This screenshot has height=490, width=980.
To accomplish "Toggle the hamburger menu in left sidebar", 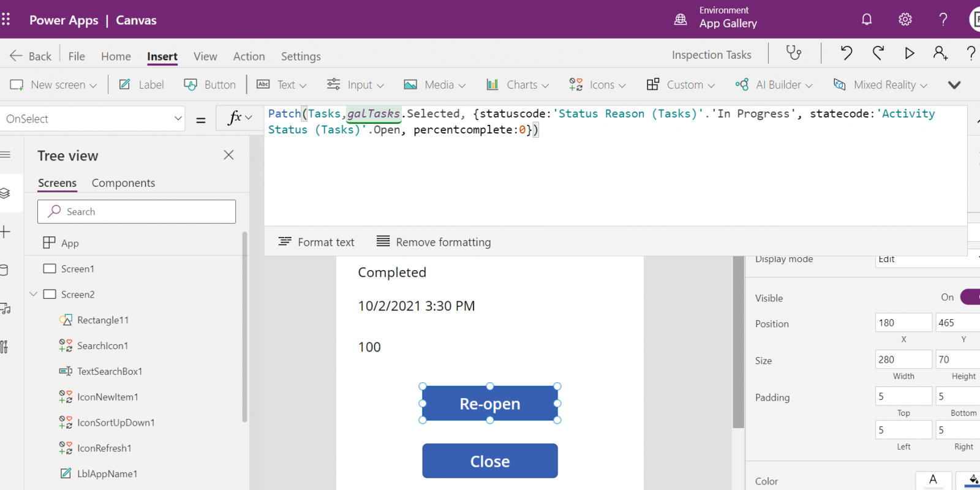I will pyautogui.click(x=6, y=154).
